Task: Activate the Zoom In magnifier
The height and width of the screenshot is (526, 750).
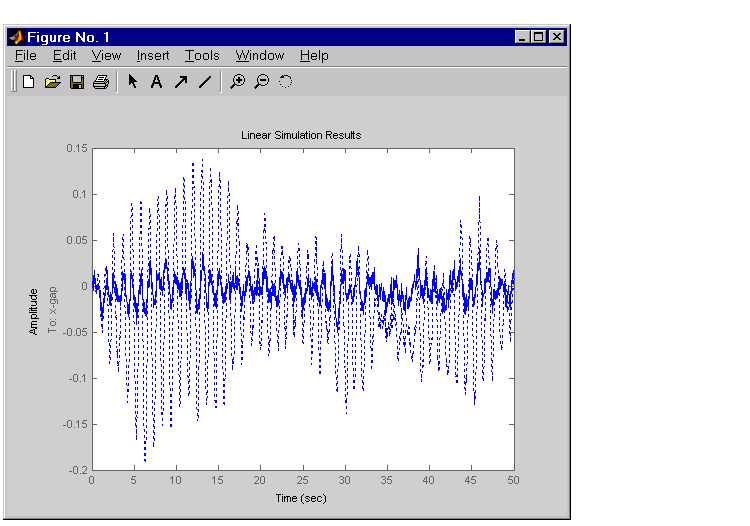Action: pos(237,82)
